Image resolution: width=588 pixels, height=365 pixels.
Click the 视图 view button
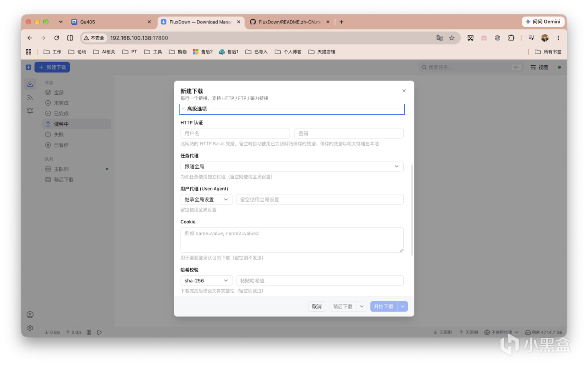click(x=539, y=67)
